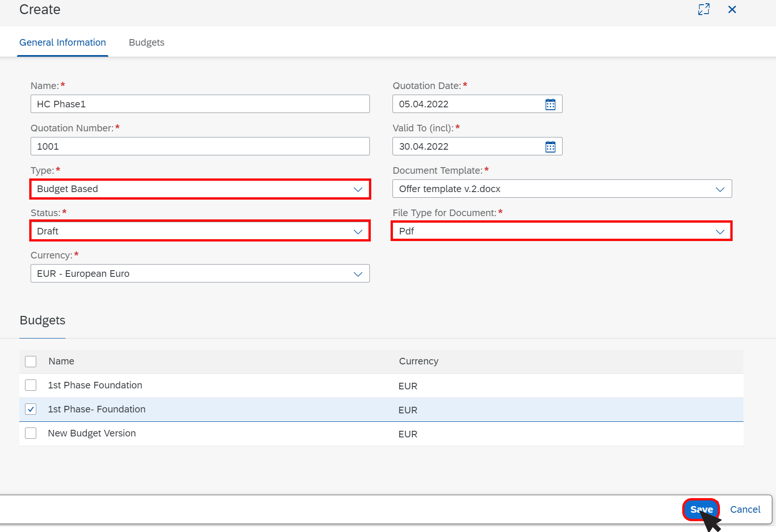Click EUR in the 1st Phase Foundation row
Viewport: 776px width, 532px height.
coord(408,386)
